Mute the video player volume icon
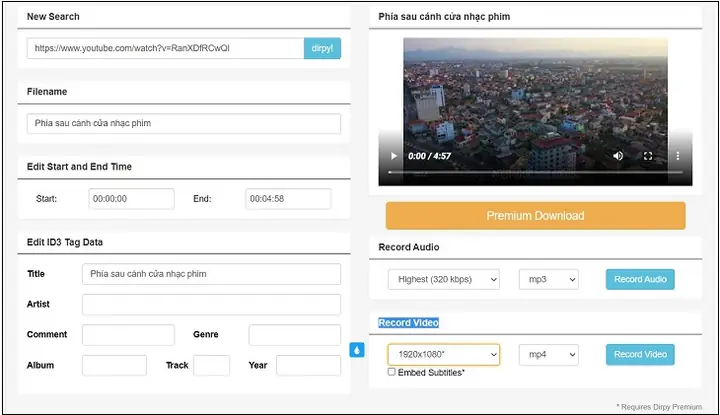The image size is (720, 415). (618, 156)
